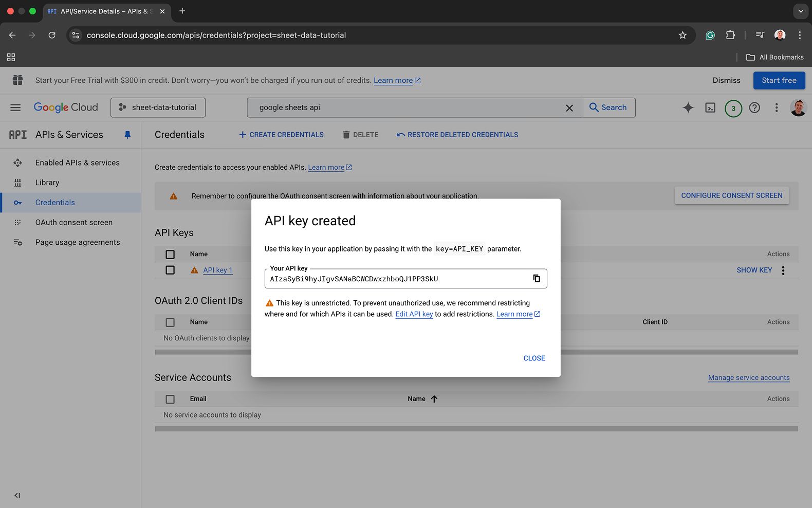Open the All Bookmarks folder
Image resolution: width=812 pixels, height=508 pixels.
774,57
